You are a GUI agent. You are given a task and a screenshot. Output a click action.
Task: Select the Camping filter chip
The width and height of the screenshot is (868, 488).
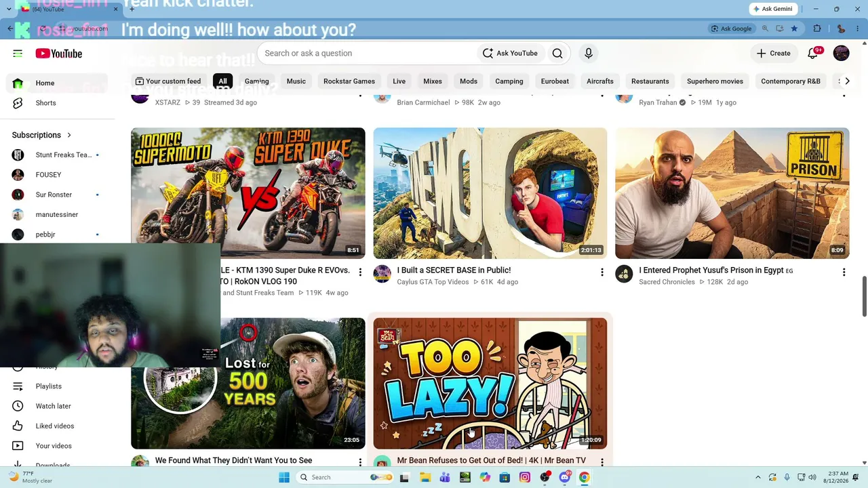[509, 81]
